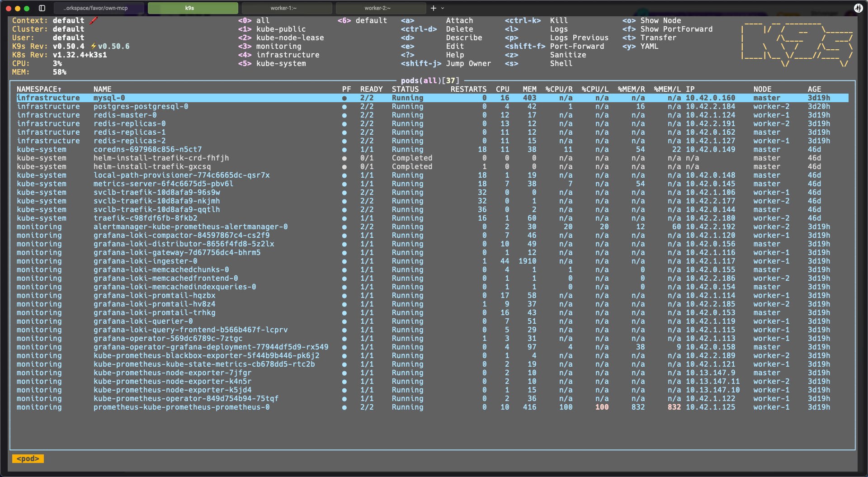This screenshot has width=868, height=477.
Task: Click the lightning update icon beside v0.50.6
Action: coord(94,46)
